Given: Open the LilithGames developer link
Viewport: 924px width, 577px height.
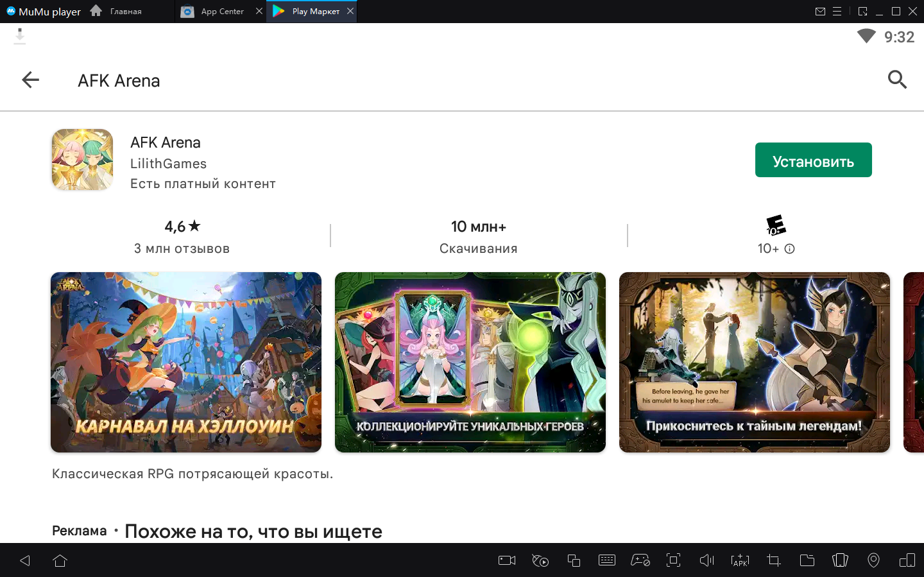Looking at the screenshot, I should 168,164.
